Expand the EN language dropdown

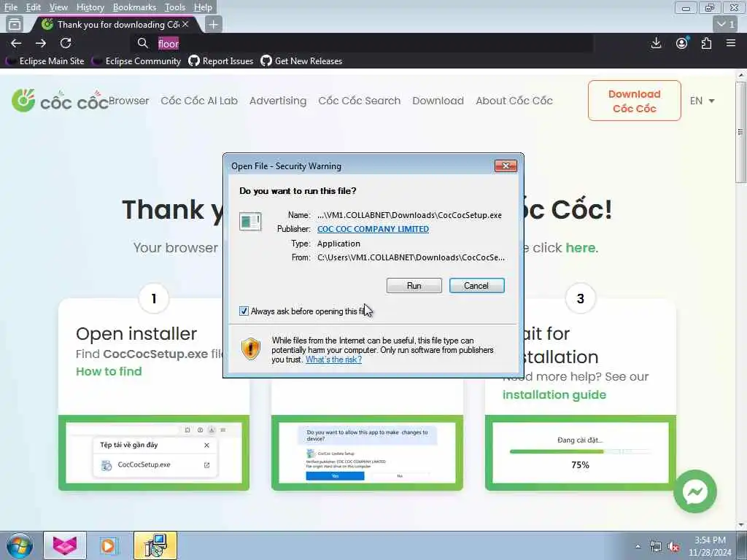[x=703, y=101]
